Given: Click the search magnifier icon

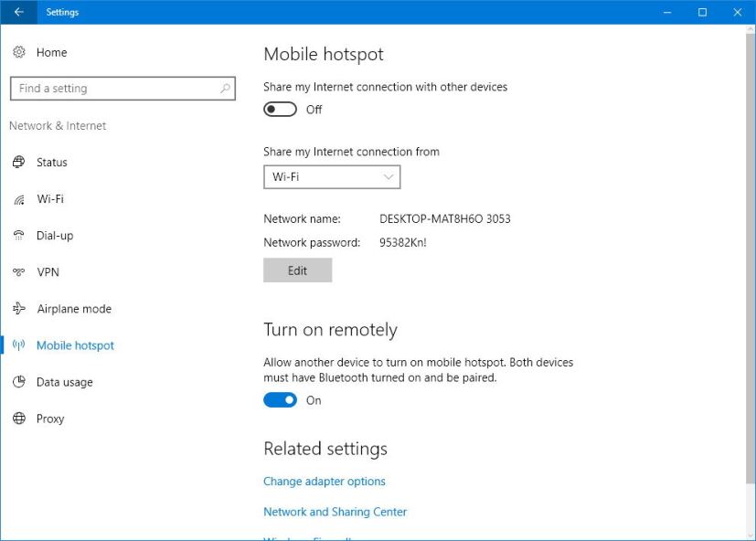Looking at the screenshot, I should coord(225,89).
